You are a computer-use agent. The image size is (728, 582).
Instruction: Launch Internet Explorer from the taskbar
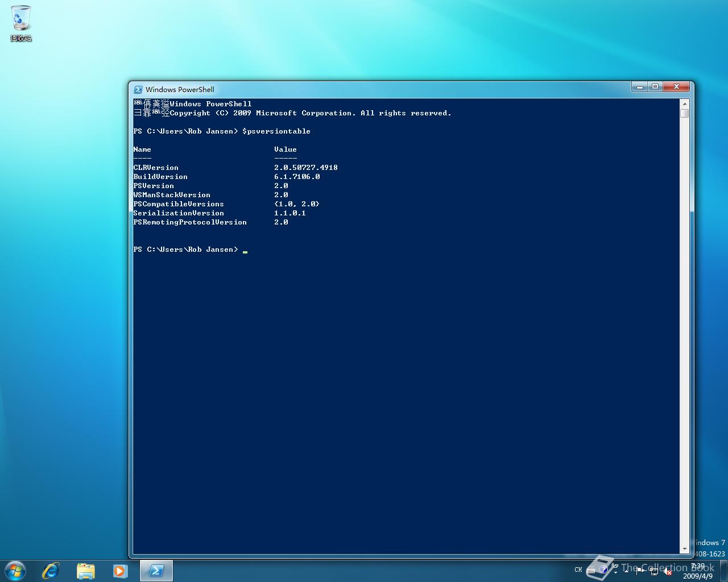51,571
